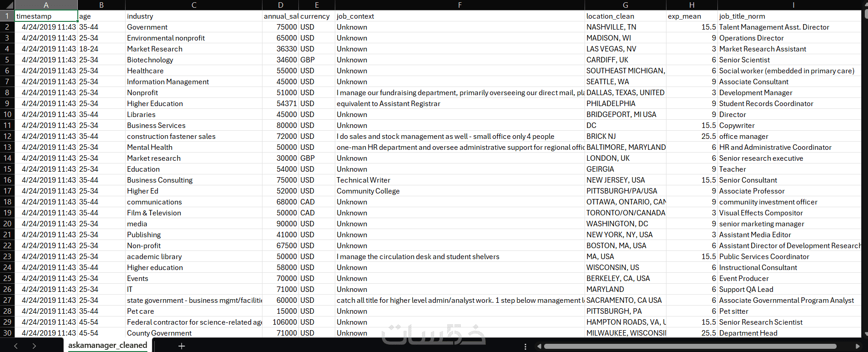Select the "County Government" cell
868x352 pixels.
[x=194, y=333]
